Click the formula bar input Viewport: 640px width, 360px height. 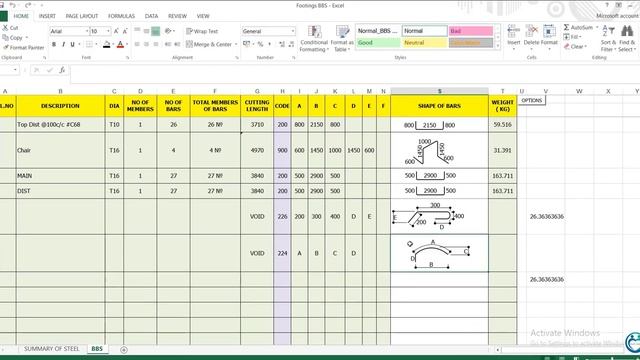pyautogui.click(x=355, y=73)
